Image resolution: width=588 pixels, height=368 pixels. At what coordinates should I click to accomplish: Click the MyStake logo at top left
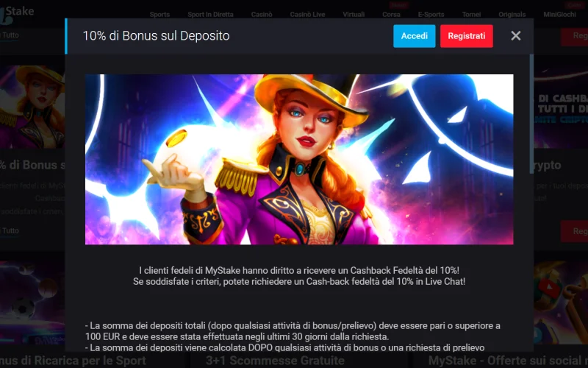(x=17, y=13)
